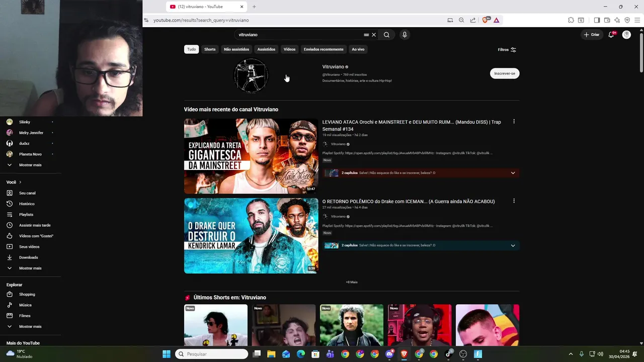Select the Ao vivo filter chip

[x=358, y=49]
